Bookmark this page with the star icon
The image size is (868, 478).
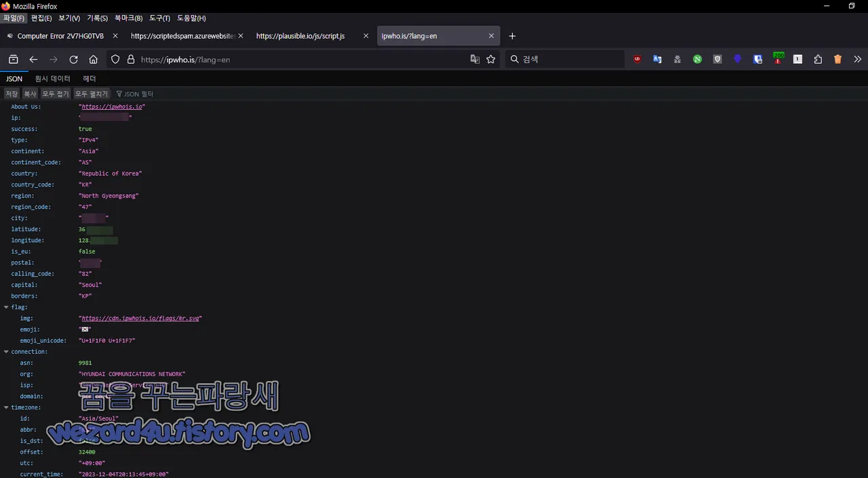(491, 60)
